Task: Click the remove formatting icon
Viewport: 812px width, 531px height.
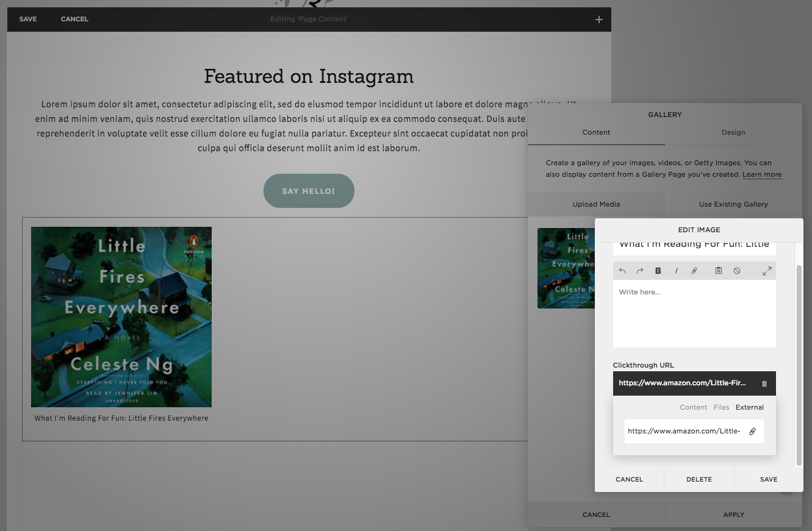Action: 737,271
